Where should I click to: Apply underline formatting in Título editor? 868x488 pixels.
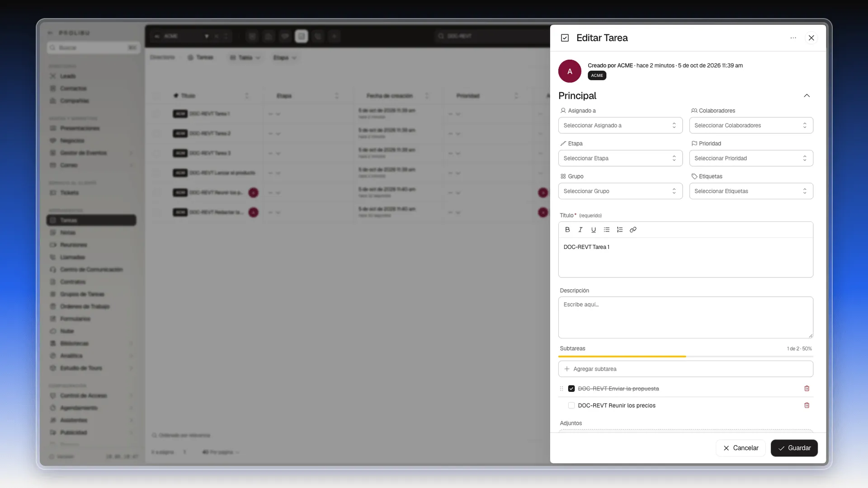tap(594, 230)
